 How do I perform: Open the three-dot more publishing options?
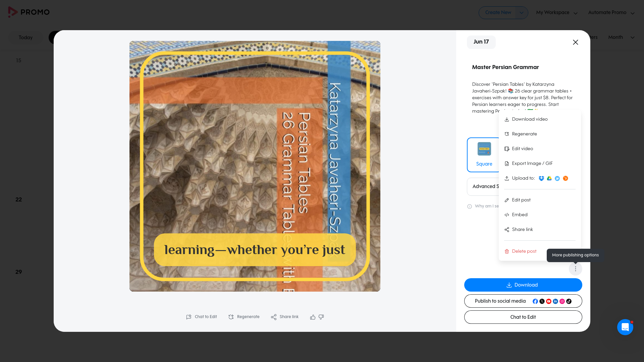[576, 269]
